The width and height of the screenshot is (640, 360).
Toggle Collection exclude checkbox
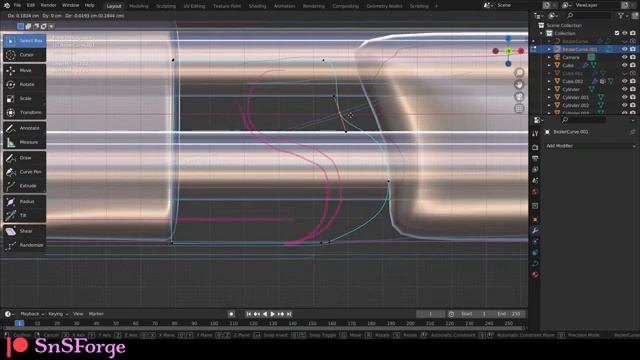(617, 33)
